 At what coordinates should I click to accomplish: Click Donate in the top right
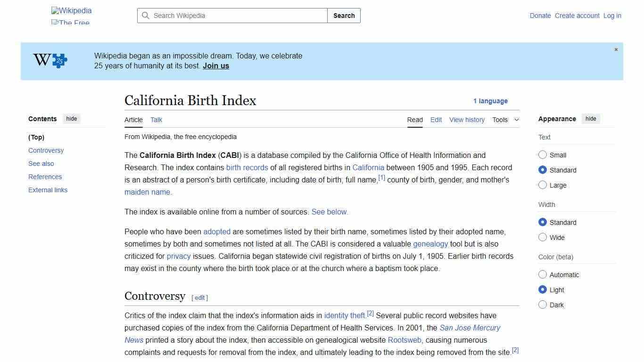pyautogui.click(x=540, y=16)
